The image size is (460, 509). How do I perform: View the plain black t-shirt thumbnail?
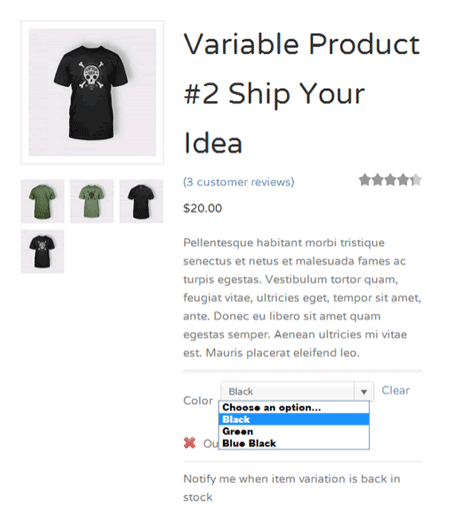tap(141, 201)
